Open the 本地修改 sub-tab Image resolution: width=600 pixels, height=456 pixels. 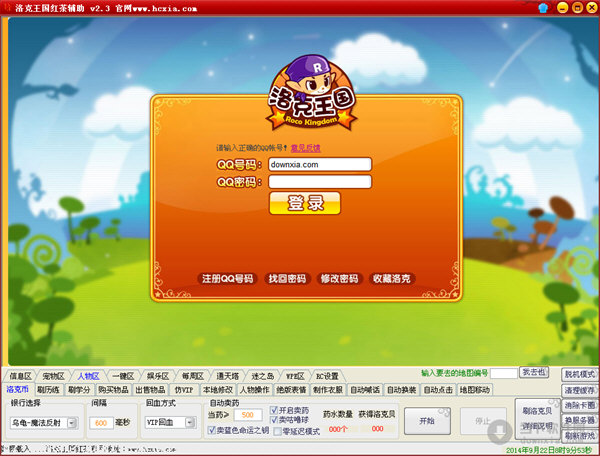tap(217, 389)
